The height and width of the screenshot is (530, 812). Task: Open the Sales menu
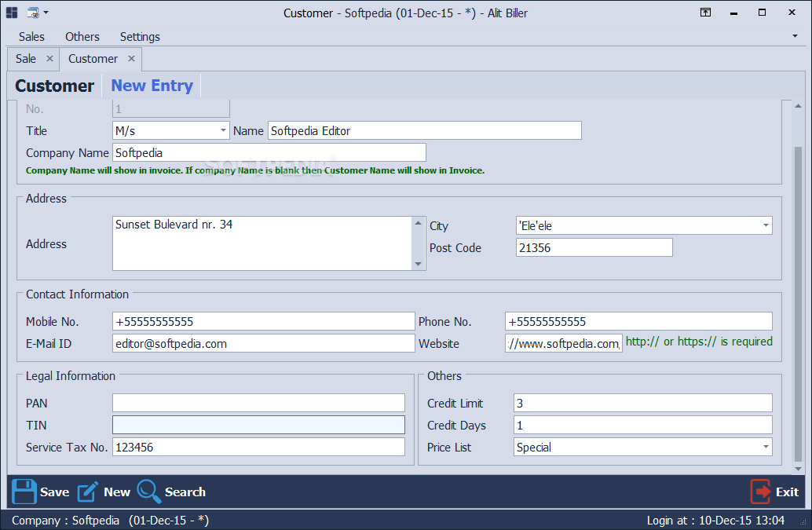pyautogui.click(x=31, y=37)
